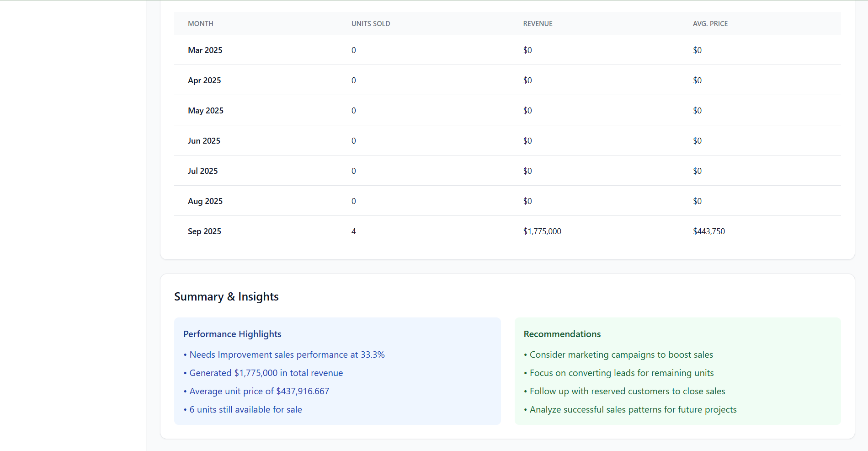This screenshot has height=451, width=868.
Task: Click the Consider marketing campaigns recommendation
Action: tap(621, 355)
